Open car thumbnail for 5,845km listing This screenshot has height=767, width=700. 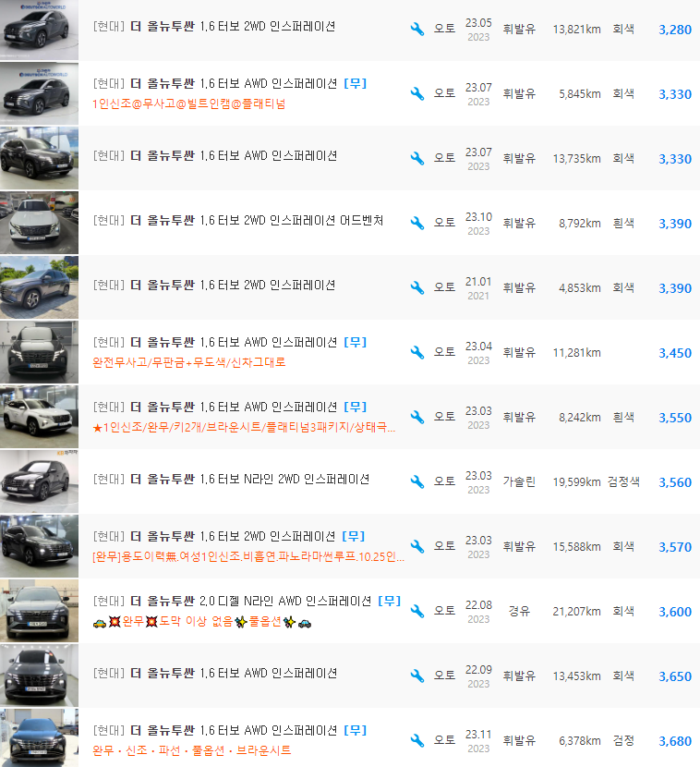39,93
